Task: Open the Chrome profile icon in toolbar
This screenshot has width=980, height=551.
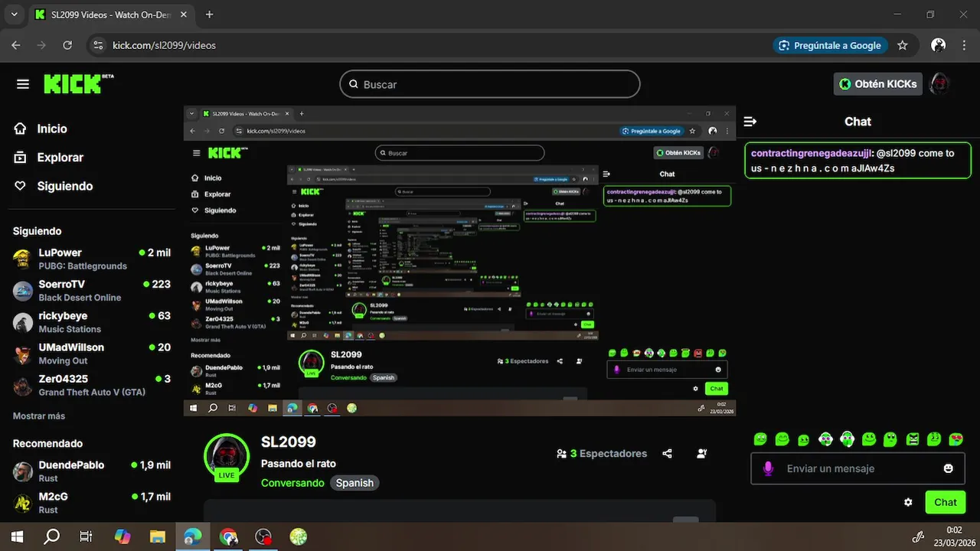Action: pyautogui.click(x=938, y=45)
